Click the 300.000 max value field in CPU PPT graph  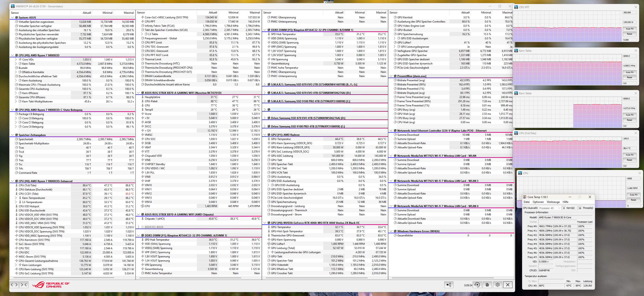click(629, 13)
